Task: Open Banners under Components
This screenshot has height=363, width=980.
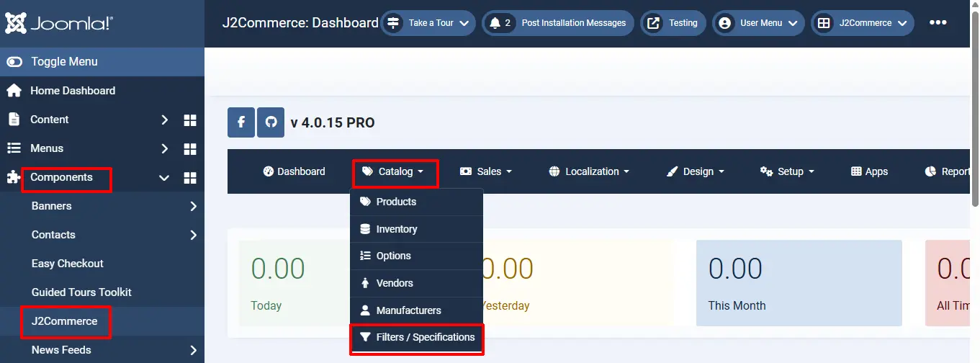Action: point(51,206)
